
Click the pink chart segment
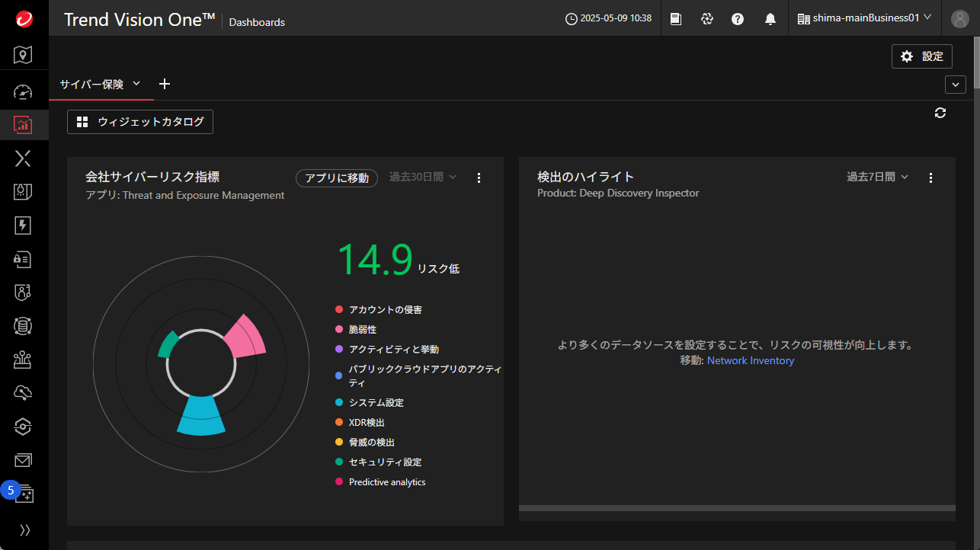(x=246, y=339)
